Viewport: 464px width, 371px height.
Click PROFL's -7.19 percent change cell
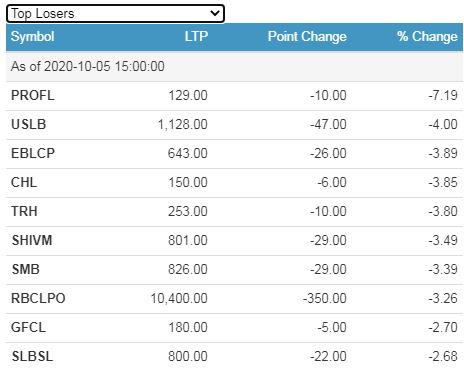(x=443, y=96)
